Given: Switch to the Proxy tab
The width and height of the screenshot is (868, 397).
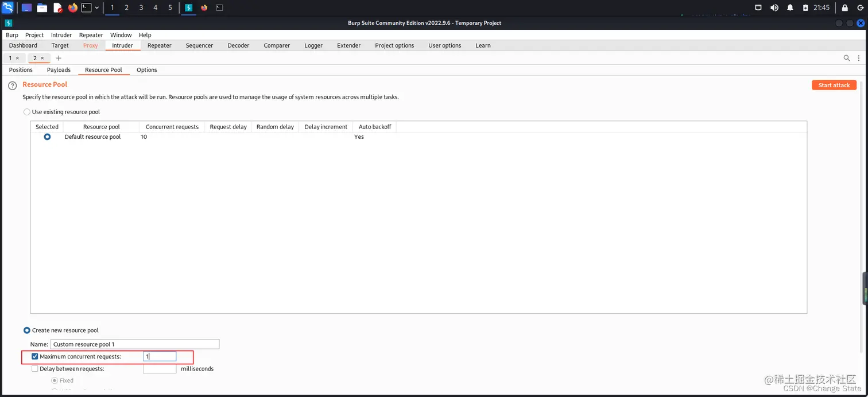Looking at the screenshot, I should tap(91, 45).
